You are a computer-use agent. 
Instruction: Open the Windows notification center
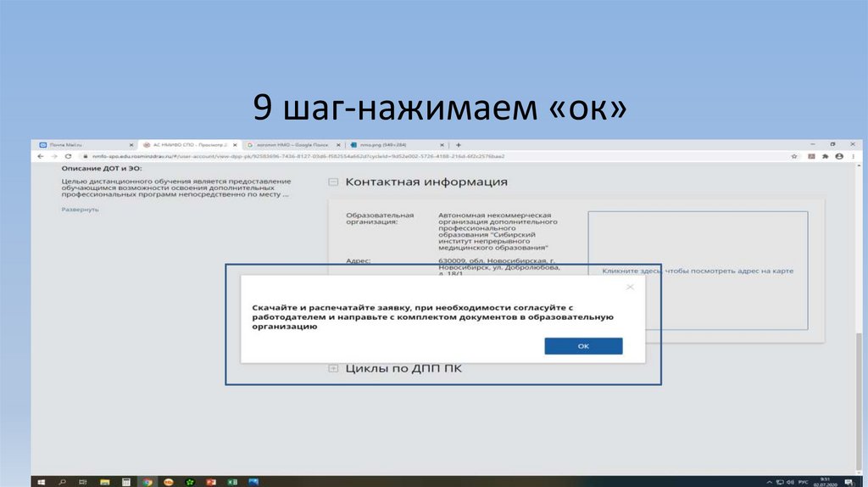(x=849, y=482)
